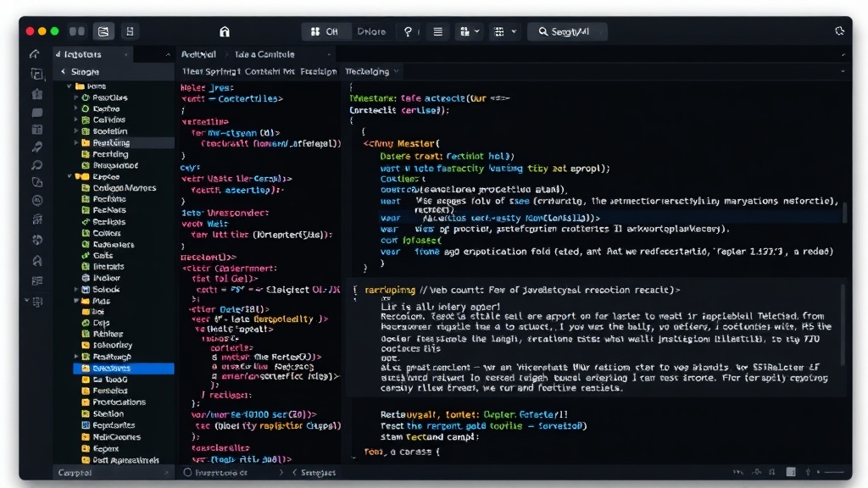Viewport: 868px width, 488px height.
Task: Open the 'Cavrptal' panel at the sidebar bottom
Action: click(114, 473)
